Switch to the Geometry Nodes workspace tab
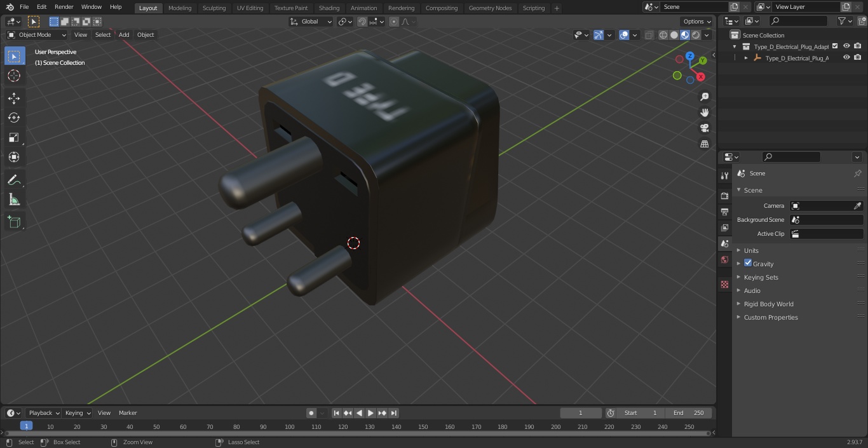 490,8
